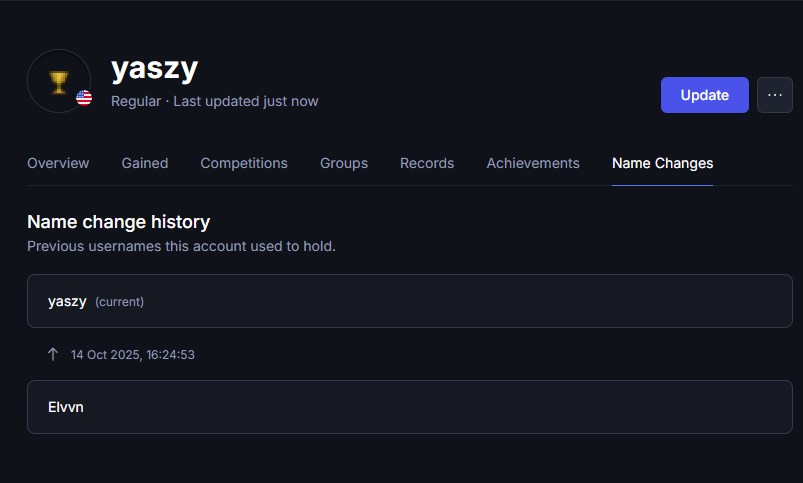Image resolution: width=803 pixels, height=483 pixels.
Task: Go to the Competitions tab
Action: click(244, 163)
